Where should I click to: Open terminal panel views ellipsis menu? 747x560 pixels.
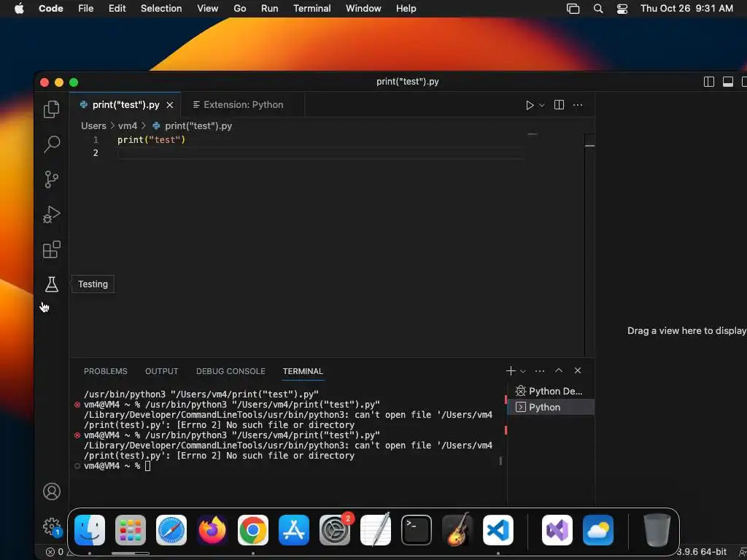(539, 370)
